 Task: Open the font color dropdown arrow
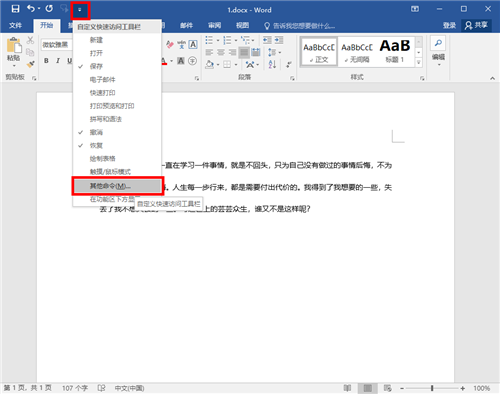pos(171,61)
